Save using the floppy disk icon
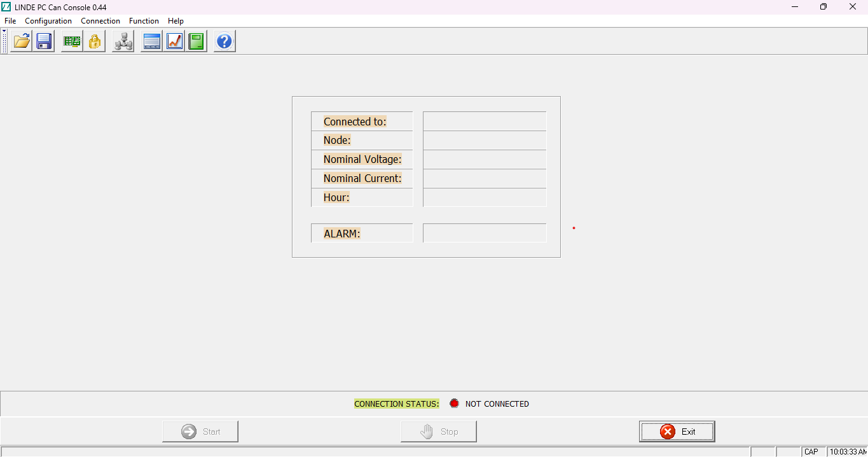 [x=44, y=42]
